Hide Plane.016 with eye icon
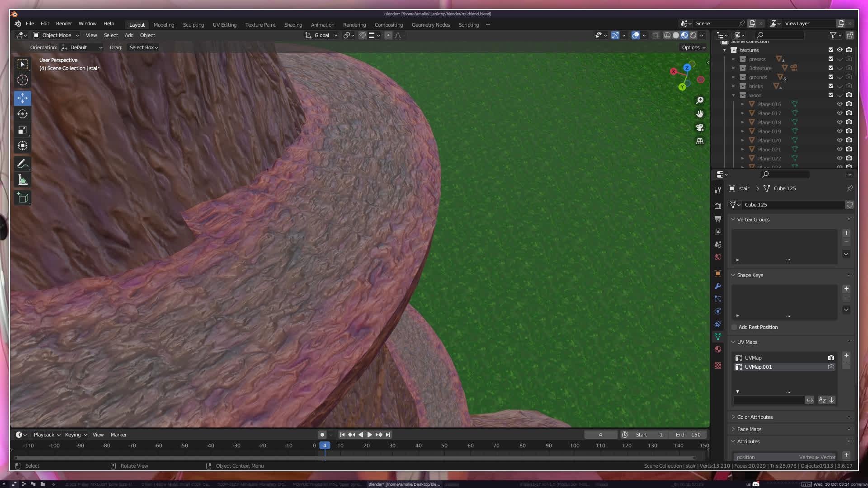This screenshot has height=488, width=868. 840,104
